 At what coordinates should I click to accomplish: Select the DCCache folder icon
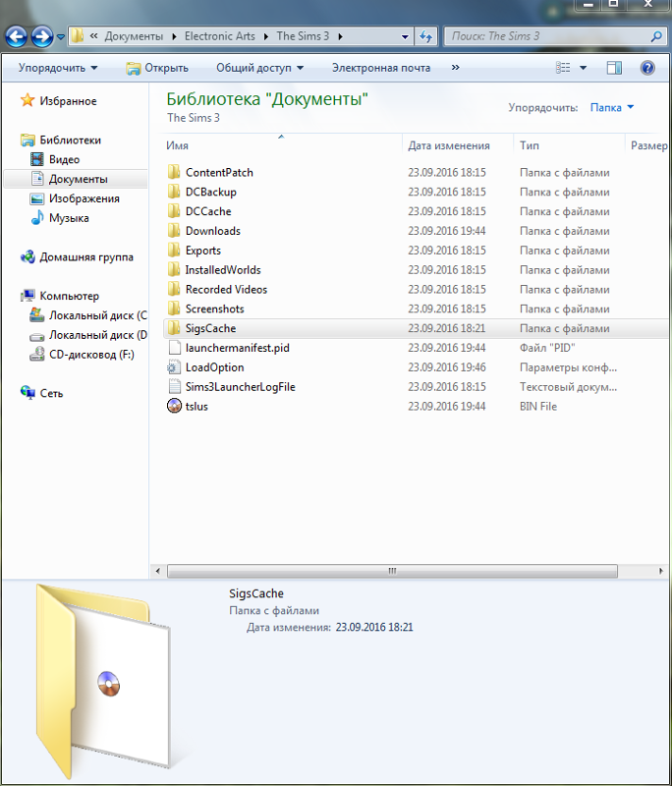[x=174, y=211]
